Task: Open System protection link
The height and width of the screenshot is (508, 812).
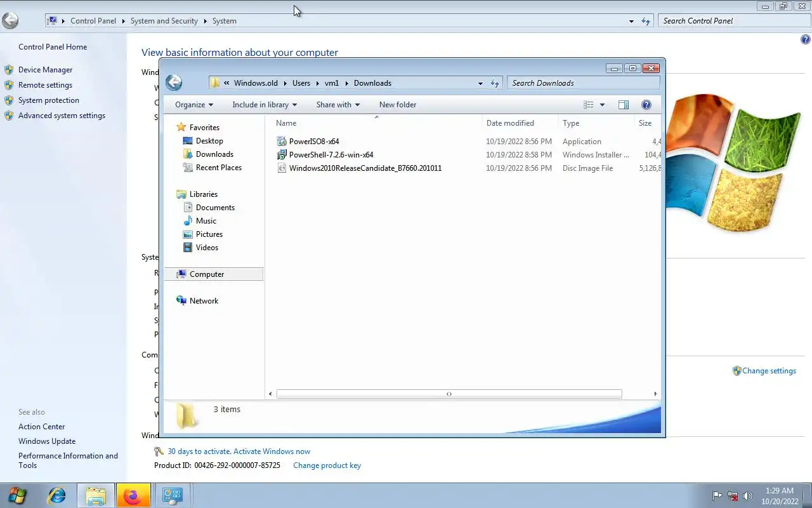Action: (x=49, y=100)
